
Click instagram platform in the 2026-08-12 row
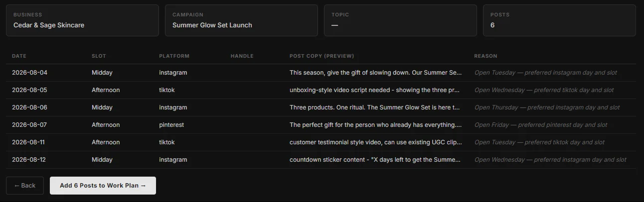tap(173, 160)
